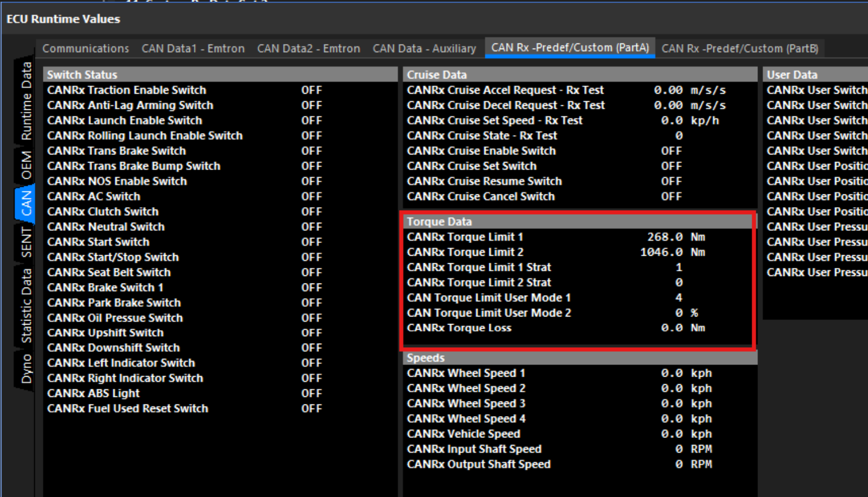This screenshot has height=497, width=868.
Task: Select the SENT side tab
Action: tap(26, 242)
